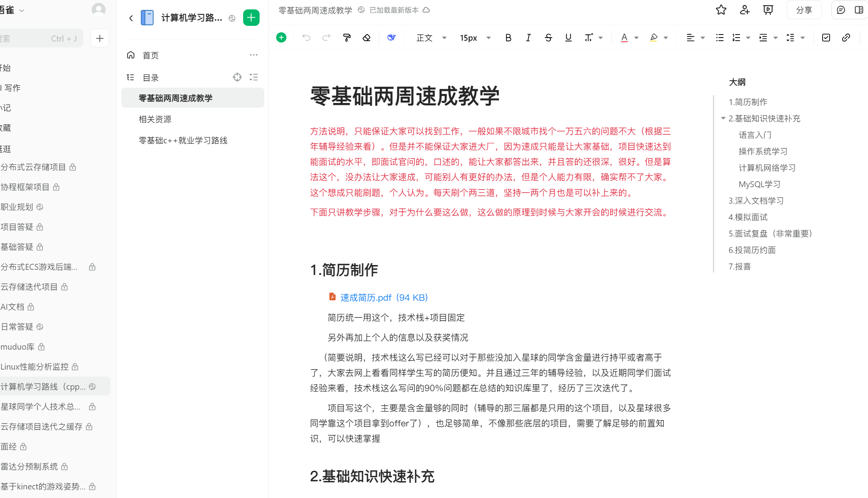The image size is (868, 498).
Task: Toggle bold formatting
Action: coord(508,38)
